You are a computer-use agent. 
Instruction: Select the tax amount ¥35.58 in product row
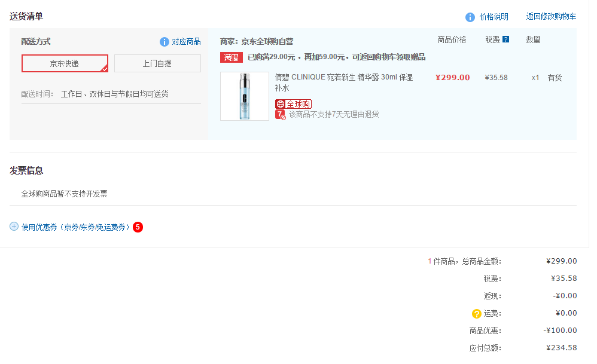click(496, 78)
